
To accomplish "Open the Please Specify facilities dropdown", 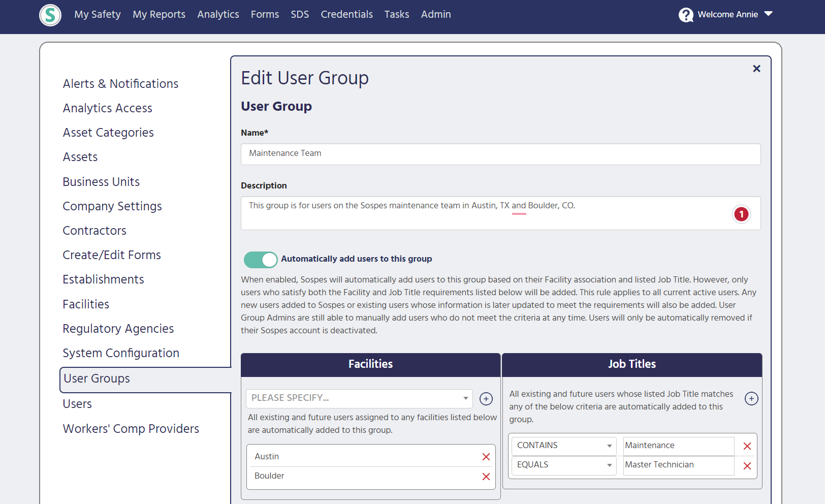I will pos(359,398).
